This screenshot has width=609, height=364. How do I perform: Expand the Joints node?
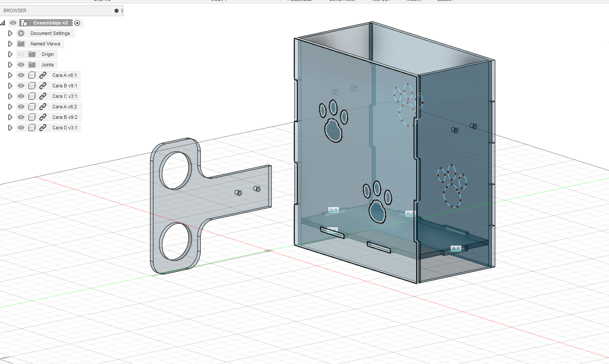point(10,65)
